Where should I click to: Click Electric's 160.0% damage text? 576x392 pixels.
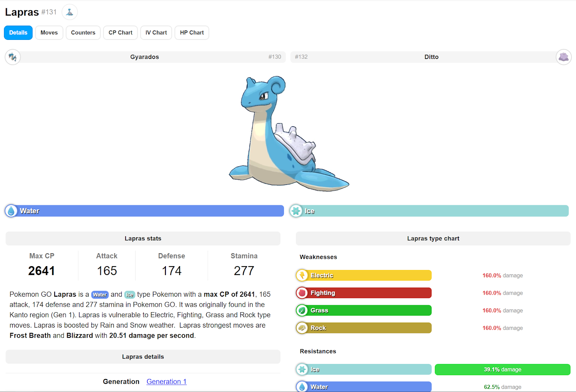click(503, 275)
